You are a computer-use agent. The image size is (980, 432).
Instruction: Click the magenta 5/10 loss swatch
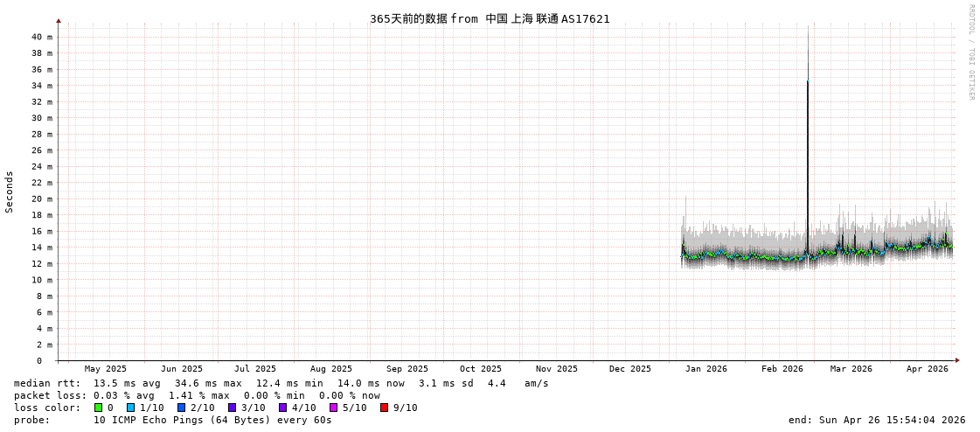[334, 408]
